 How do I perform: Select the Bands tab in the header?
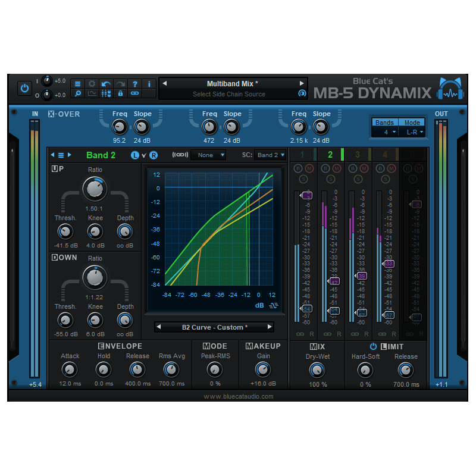pyautogui.click(x=384, y=122)
